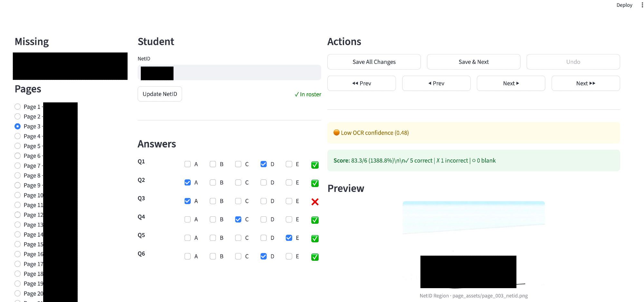Go back with single-arrow Prev button
The width and height of the screenshot is (644, 302).
coord(436,83)
